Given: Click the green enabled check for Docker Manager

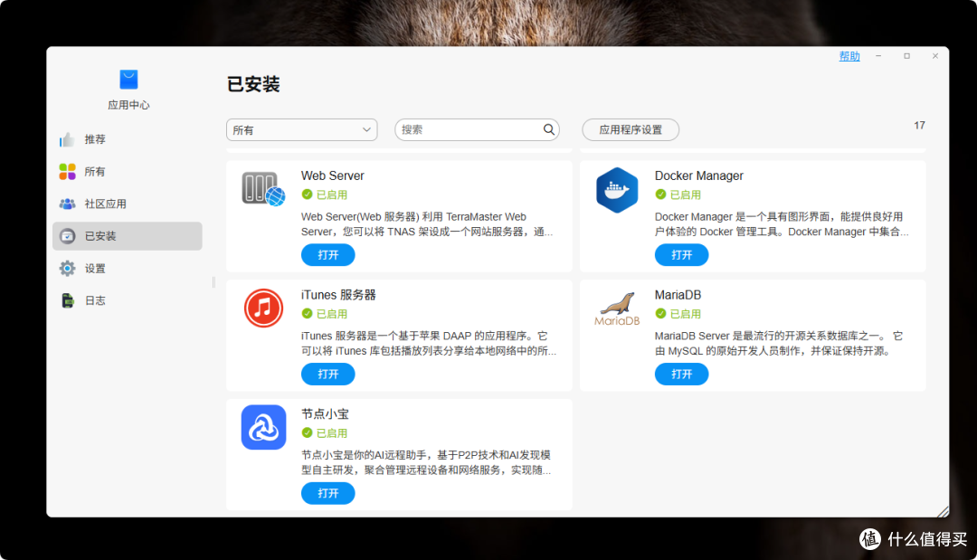Looking at the screenshot, I should 660,195.
